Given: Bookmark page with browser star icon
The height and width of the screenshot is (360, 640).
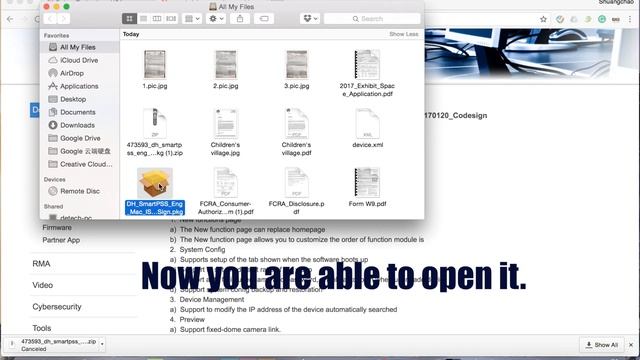Looking at the screenshot, I should pos(543,19).
